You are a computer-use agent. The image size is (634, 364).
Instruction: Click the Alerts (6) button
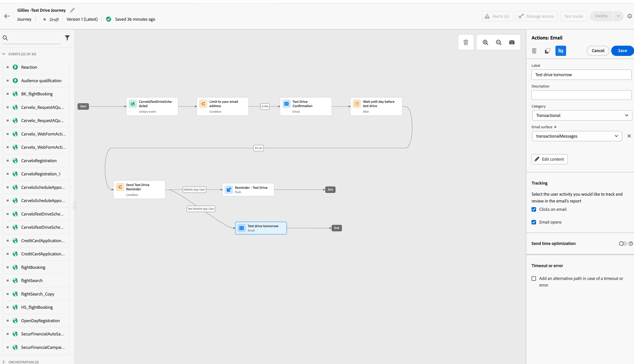[x=497, y=16]
